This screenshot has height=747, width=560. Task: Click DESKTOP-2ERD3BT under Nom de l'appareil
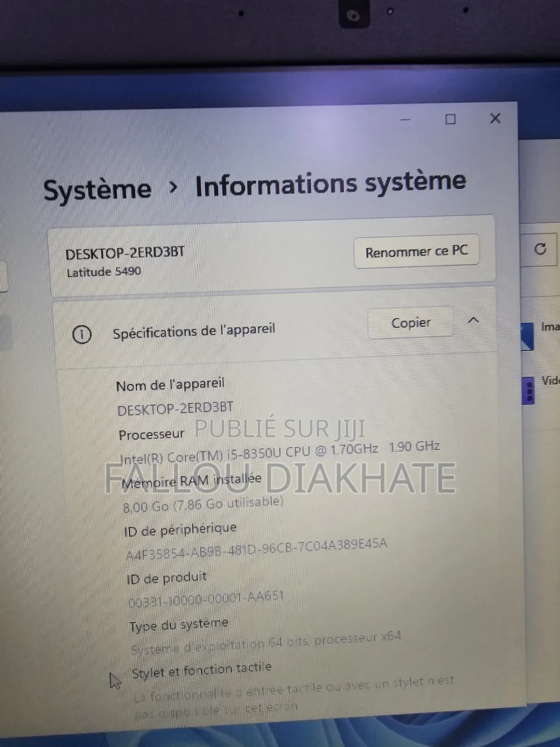175,409
